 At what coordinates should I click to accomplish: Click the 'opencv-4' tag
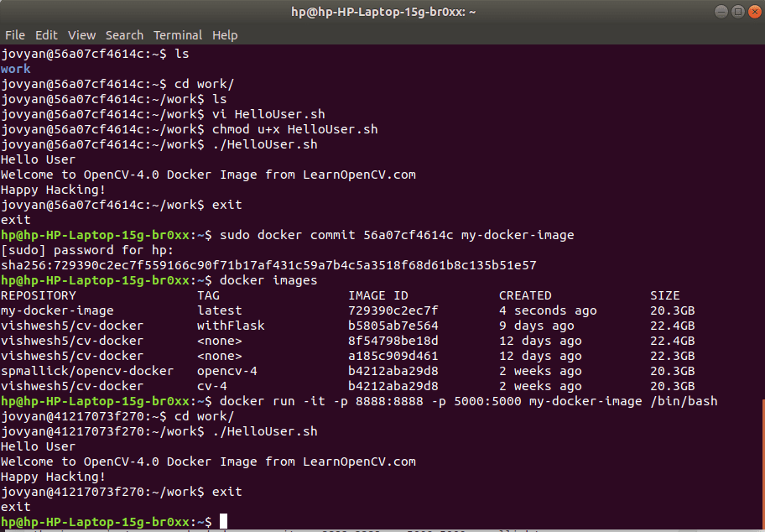click(226, 372)
